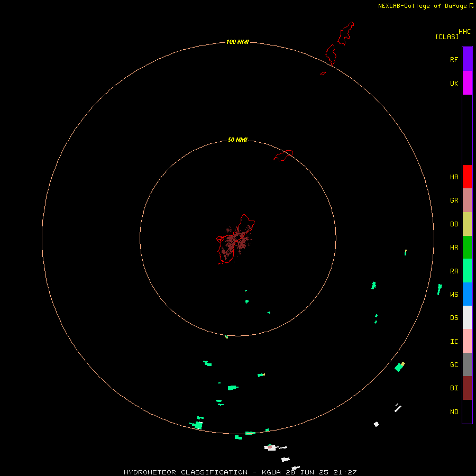
Task: Click the UK legend label
Action: click(x=454, y=83)
